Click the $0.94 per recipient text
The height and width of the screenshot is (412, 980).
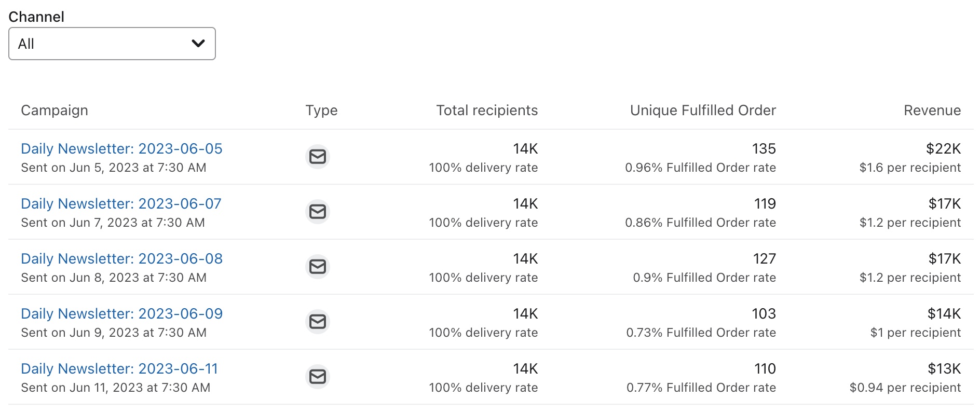click(x=905, y=388)
